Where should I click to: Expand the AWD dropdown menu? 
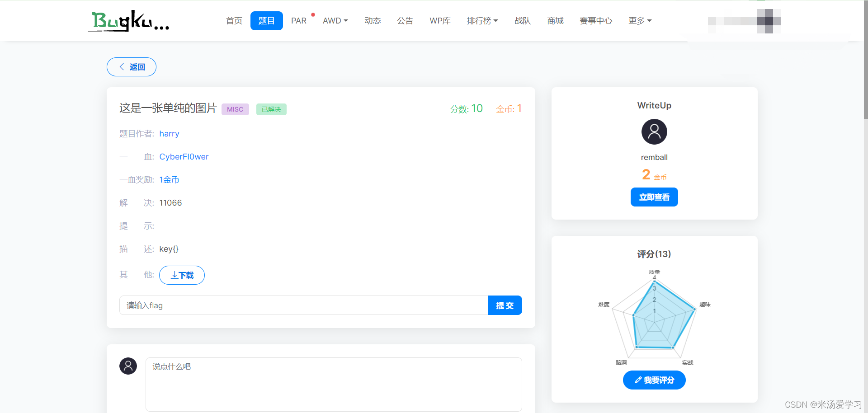(x=335, y=21)
